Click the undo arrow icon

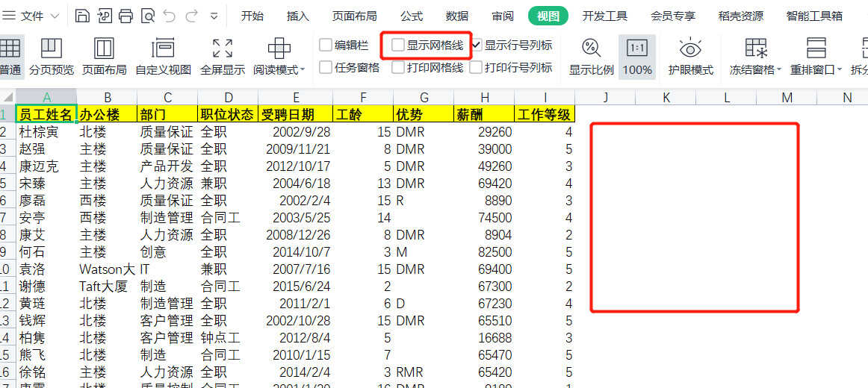(x=170, y=16)
